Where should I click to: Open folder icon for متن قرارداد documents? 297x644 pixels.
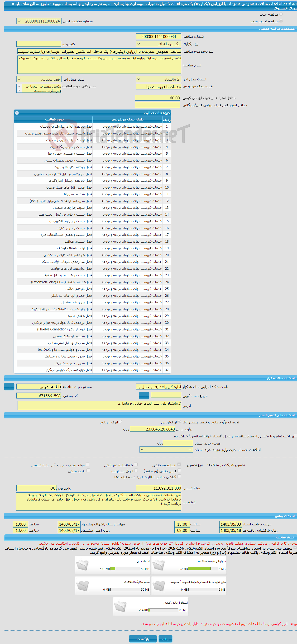[x=158, y=586]
